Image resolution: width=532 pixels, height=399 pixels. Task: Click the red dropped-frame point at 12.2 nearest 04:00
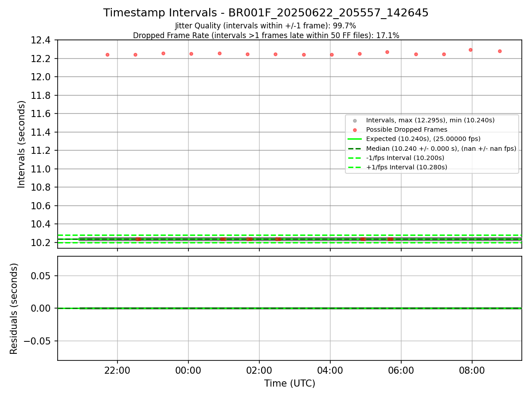[x=332, y=55]
